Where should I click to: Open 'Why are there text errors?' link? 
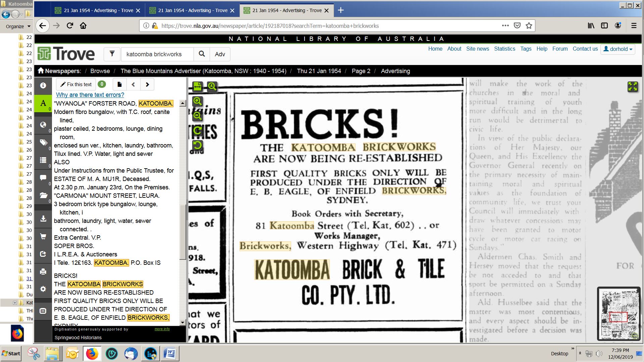tap(90, 95)
